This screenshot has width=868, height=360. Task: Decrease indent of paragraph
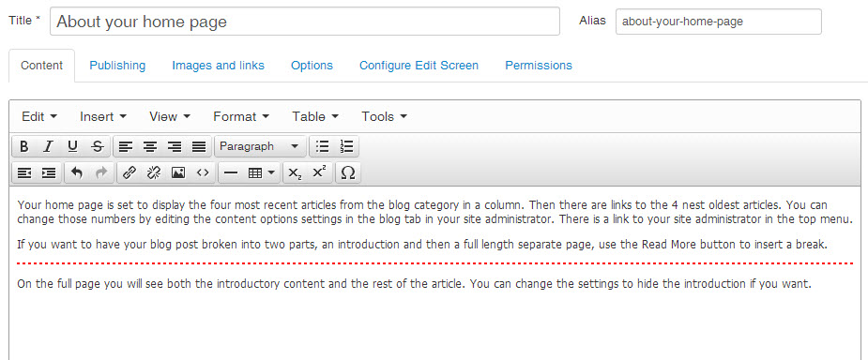pos(23,173)
